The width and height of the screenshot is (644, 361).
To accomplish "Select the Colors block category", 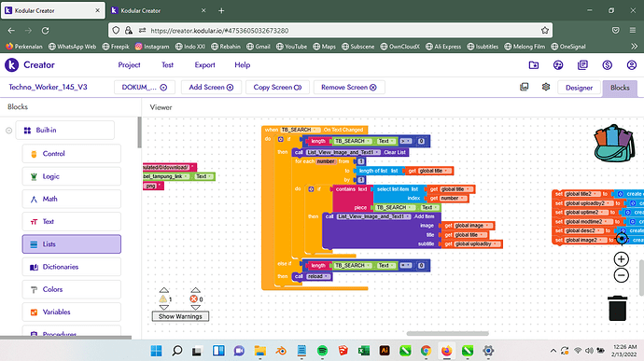I will click(72, 289).
